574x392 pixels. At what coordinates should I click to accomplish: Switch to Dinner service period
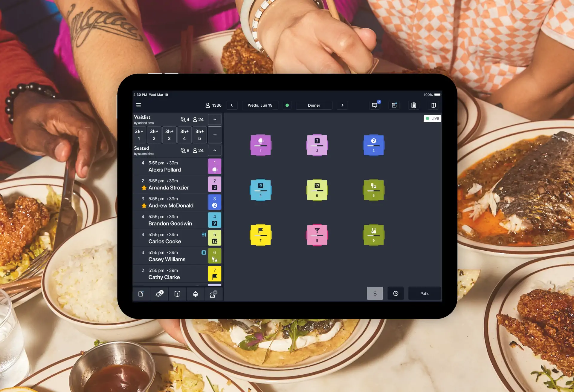pyautogui.click(x=314, y=105)
